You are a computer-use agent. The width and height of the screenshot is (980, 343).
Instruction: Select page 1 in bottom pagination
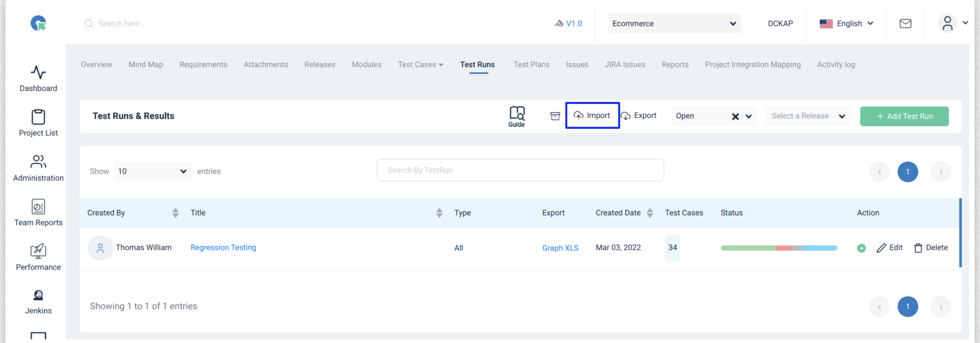pyautogui.click(x=907, y=307)
